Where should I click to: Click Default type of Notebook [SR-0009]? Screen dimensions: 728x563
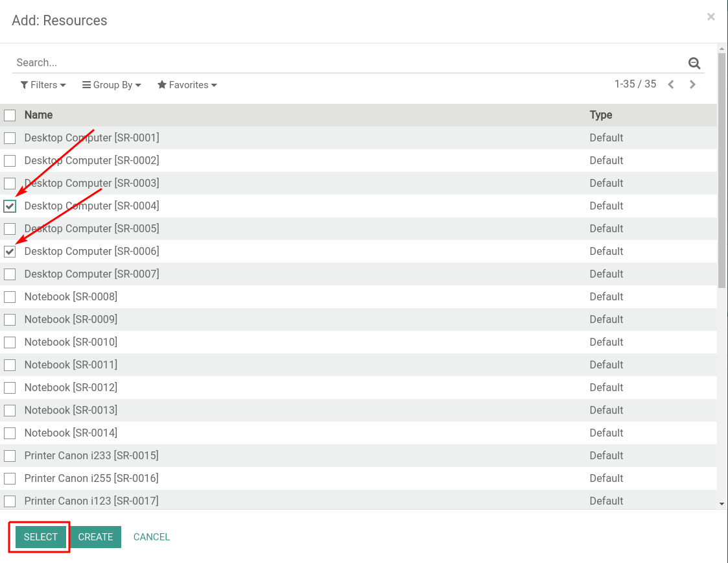coord(606,320)
